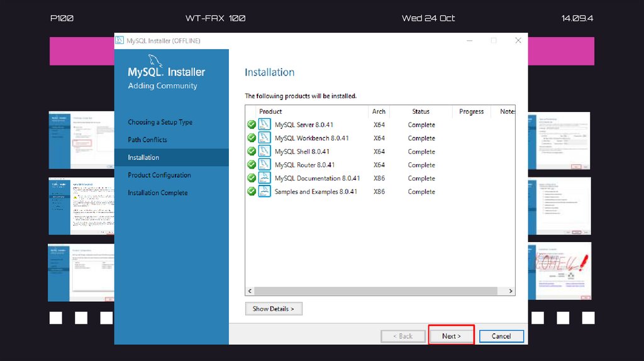Click the horizontal scrollbar left arrow
The width and height of the screenshot is (644, 361).
click(250, 291)
